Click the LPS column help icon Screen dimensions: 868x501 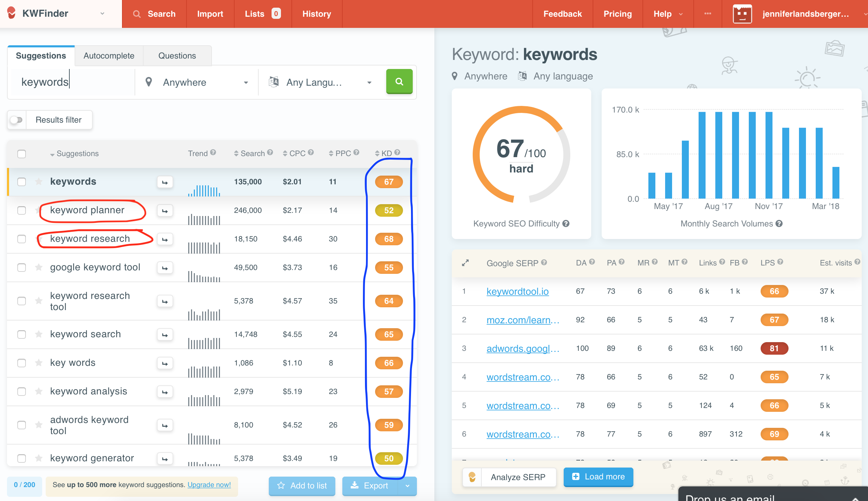(780, 262)
